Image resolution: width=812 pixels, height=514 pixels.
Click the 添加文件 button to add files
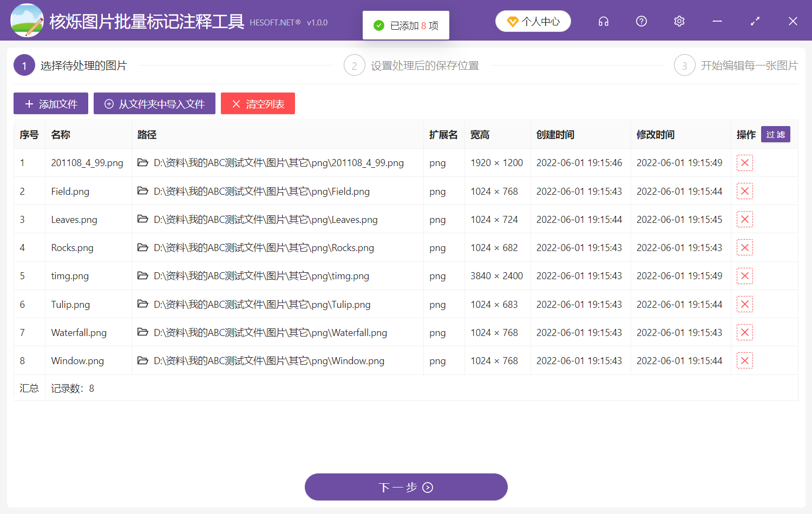point(50,103)
